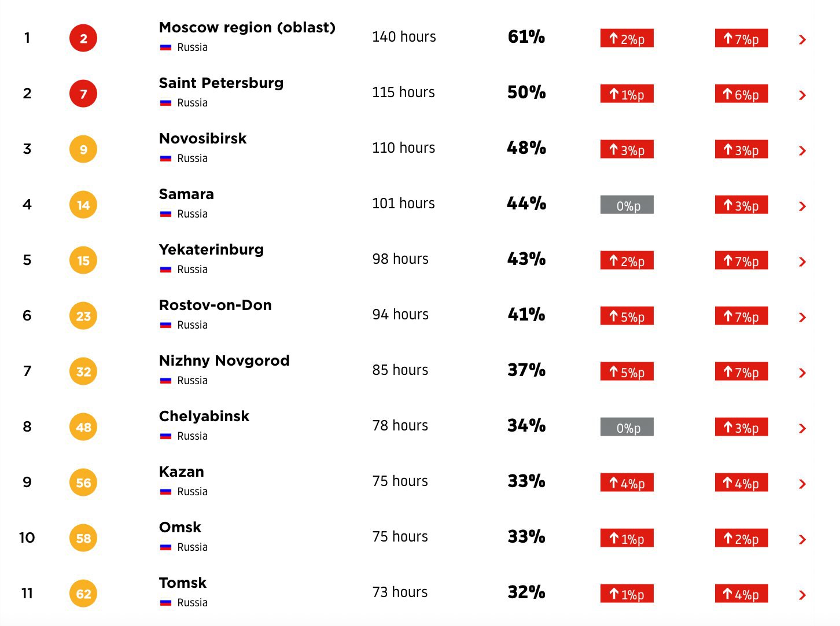
Task: Click the yellow rank 62 badge for Tomsk
Action: (83, 594)
